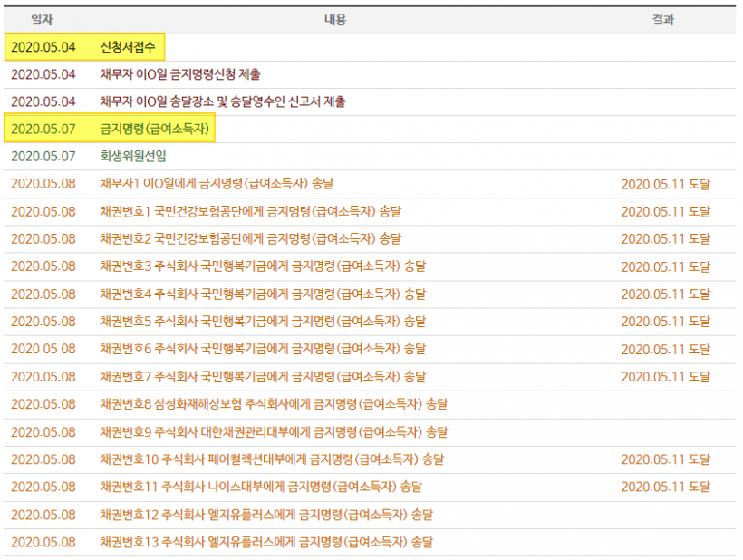Screen dimensions: 743x560
Task: Click date 2020.05.08 in 채권번호9 대한채권관리대부 row
Action: click(43, 432)
